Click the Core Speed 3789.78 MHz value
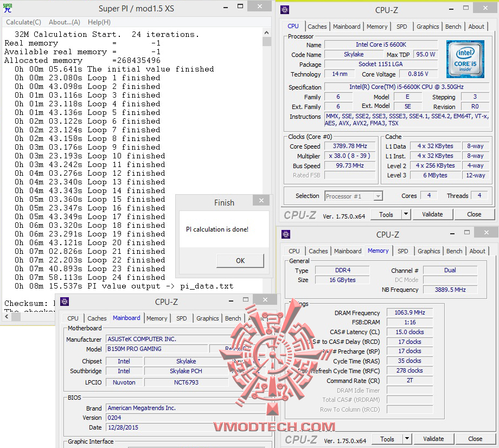The height and width of the screenshot is (448, 499). (x=350, y=146)
